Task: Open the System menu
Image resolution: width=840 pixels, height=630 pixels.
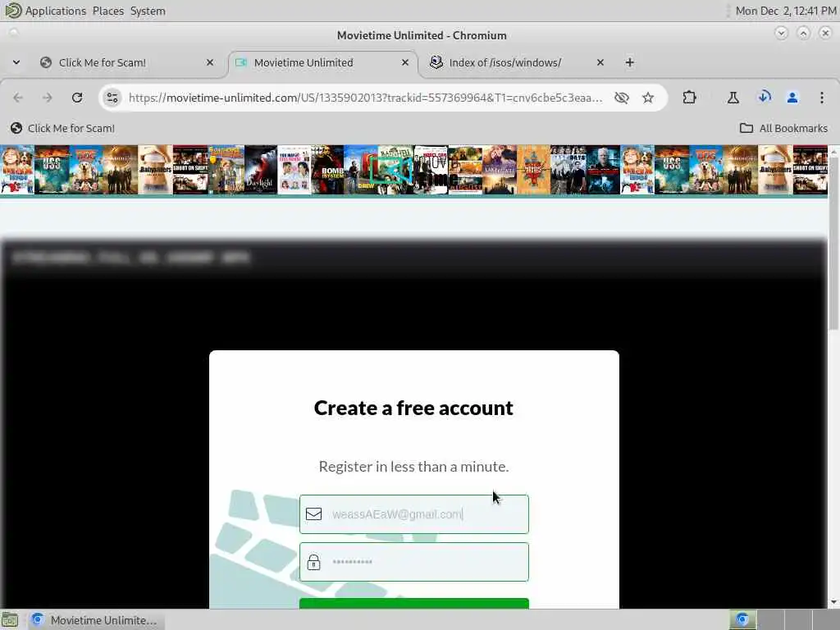Action: [148, 11]
